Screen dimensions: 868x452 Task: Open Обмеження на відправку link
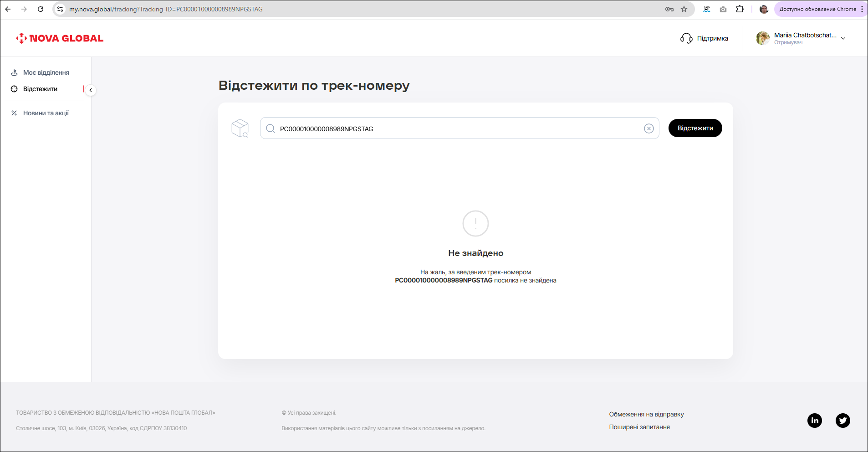coord(646,414)
